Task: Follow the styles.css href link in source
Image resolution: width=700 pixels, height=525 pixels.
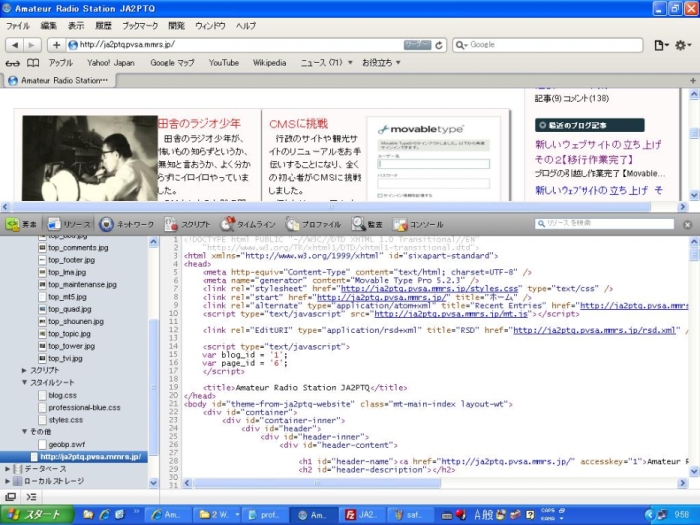Action: click(429, 289)
